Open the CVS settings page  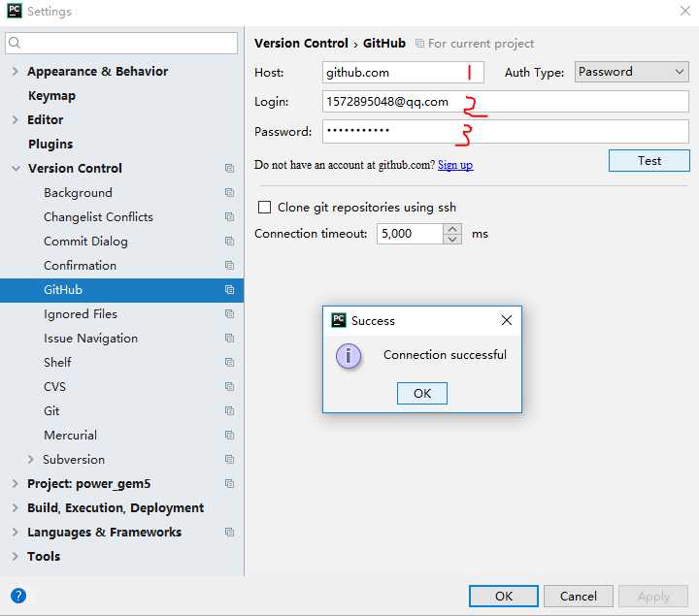[54, 387]
